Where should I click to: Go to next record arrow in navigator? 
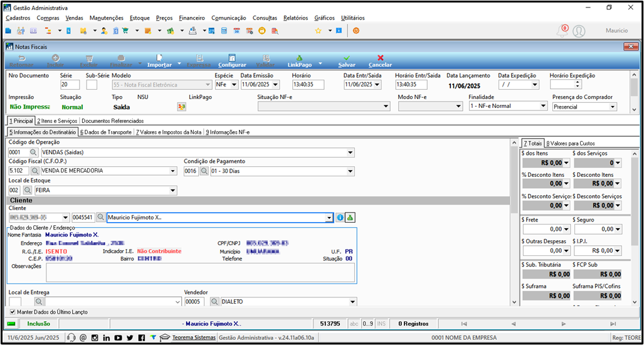(x=564, y=324)
